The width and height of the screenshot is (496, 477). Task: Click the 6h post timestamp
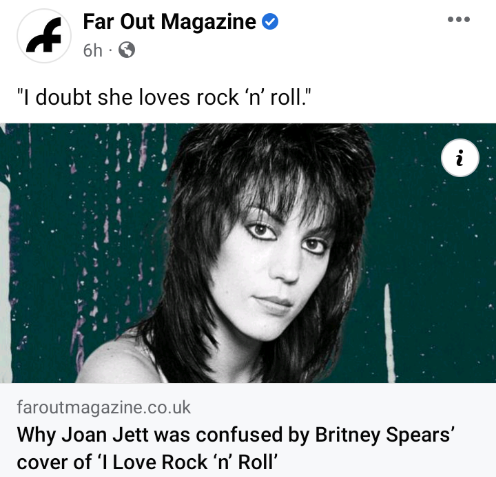92,50
